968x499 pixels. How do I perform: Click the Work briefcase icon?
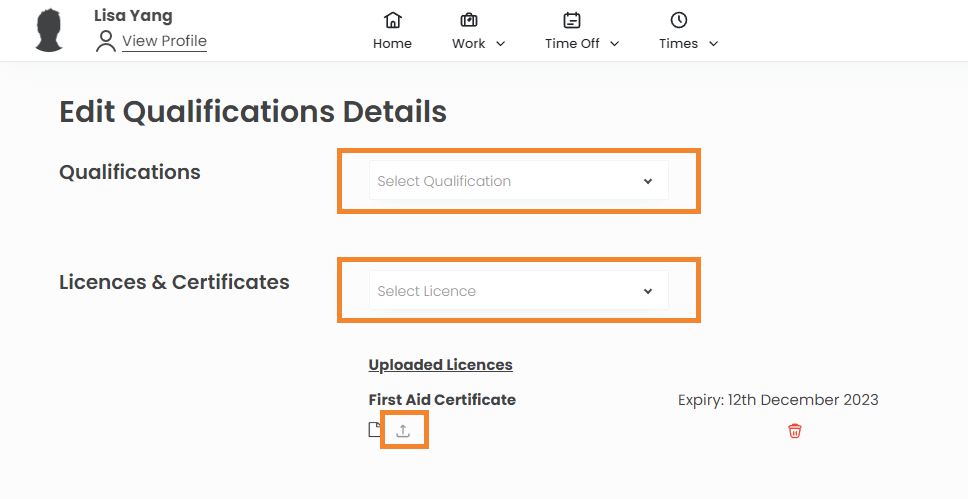pos(468,20)
